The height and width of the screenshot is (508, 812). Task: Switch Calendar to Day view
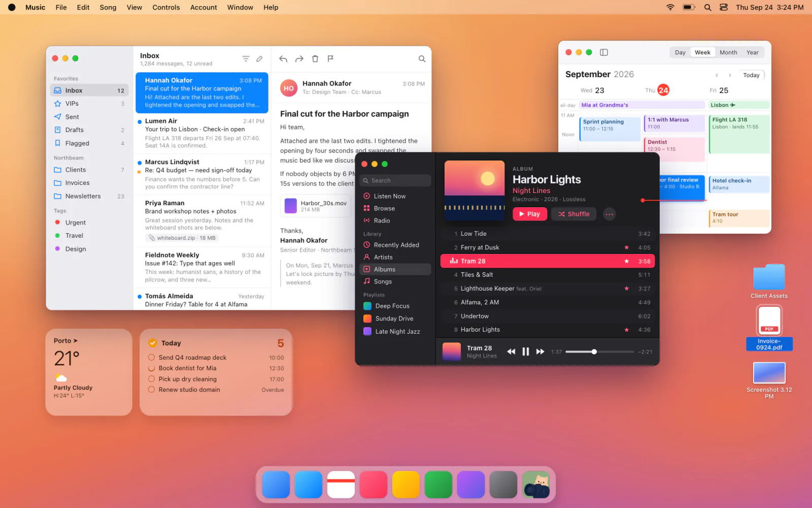pos(680,52)
